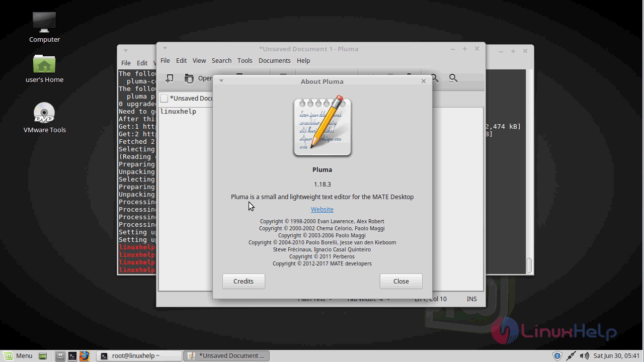
Task: Open Pluma's View menu
Action: pyautogui.click(x=199, y=60)
